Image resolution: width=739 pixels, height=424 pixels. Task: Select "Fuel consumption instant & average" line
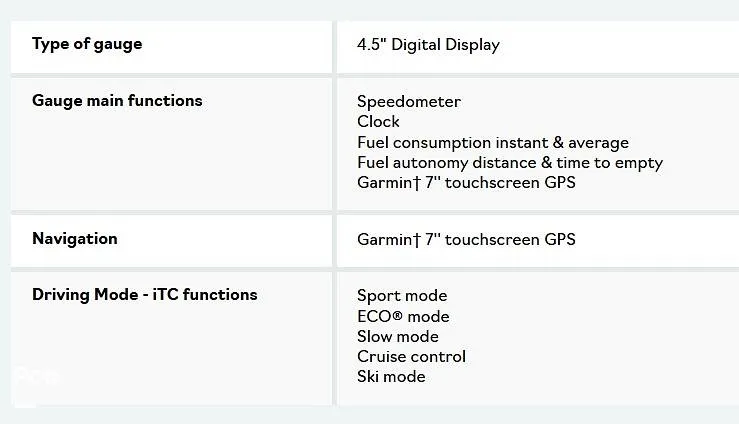492,143
